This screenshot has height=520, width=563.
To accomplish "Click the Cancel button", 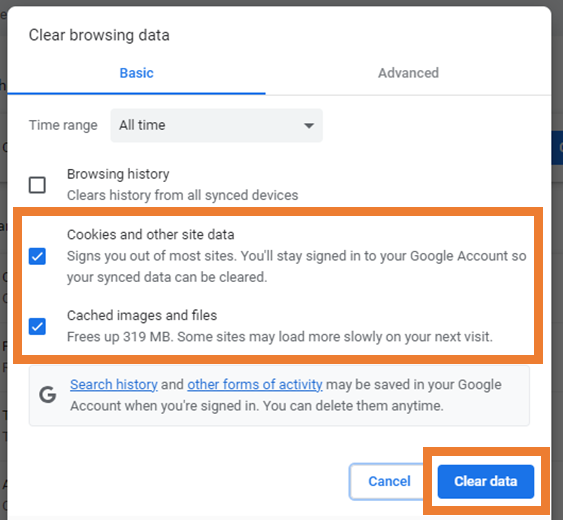I will (389, 481).
